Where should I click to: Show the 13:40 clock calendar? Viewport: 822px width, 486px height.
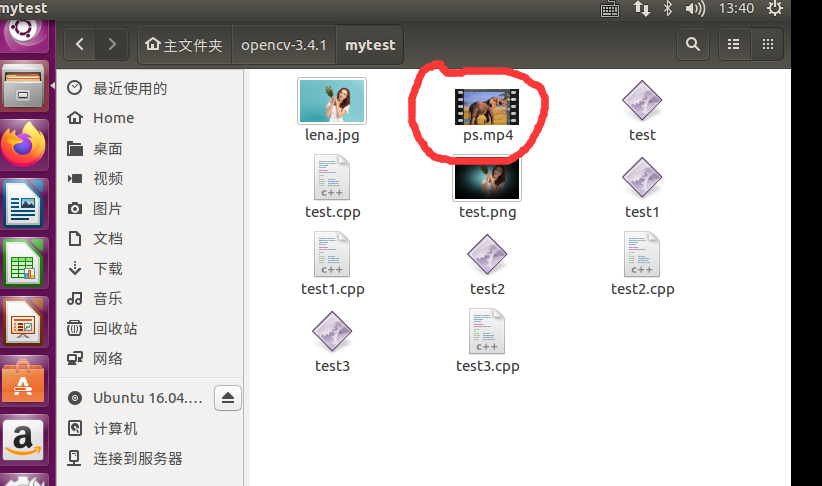click(x=736, y=8)
